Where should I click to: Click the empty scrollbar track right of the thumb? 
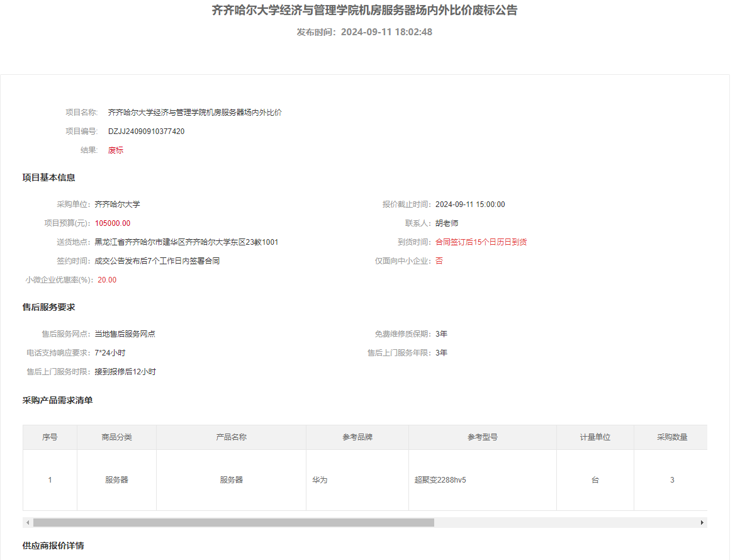point(566,522)
